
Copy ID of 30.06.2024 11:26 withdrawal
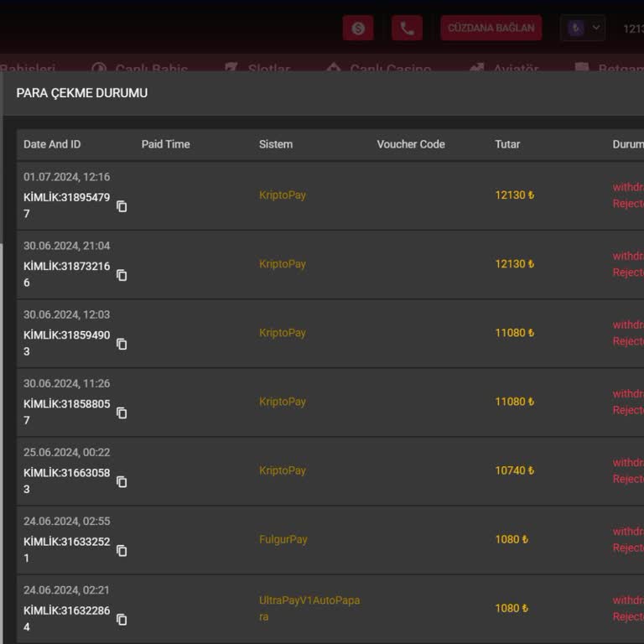click(x=122, y=413)
